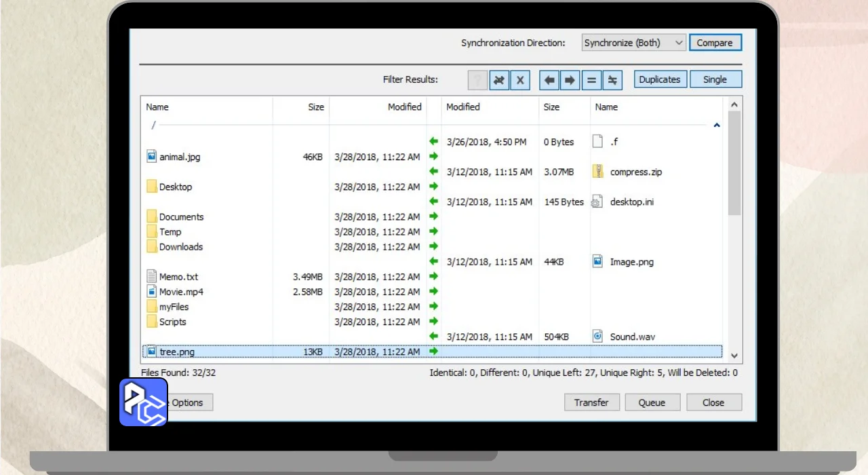Select the compress.zip file row

(x=635, y=172)
